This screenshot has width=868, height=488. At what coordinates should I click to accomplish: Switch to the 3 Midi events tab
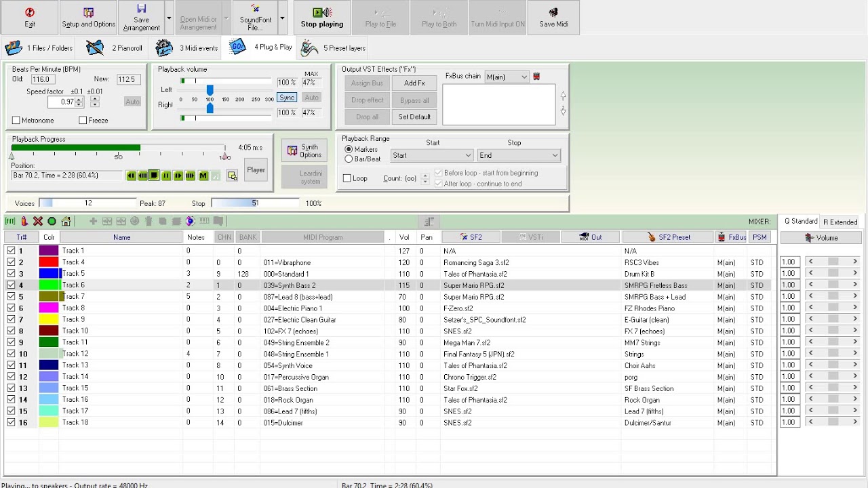[x=187, y=48]
